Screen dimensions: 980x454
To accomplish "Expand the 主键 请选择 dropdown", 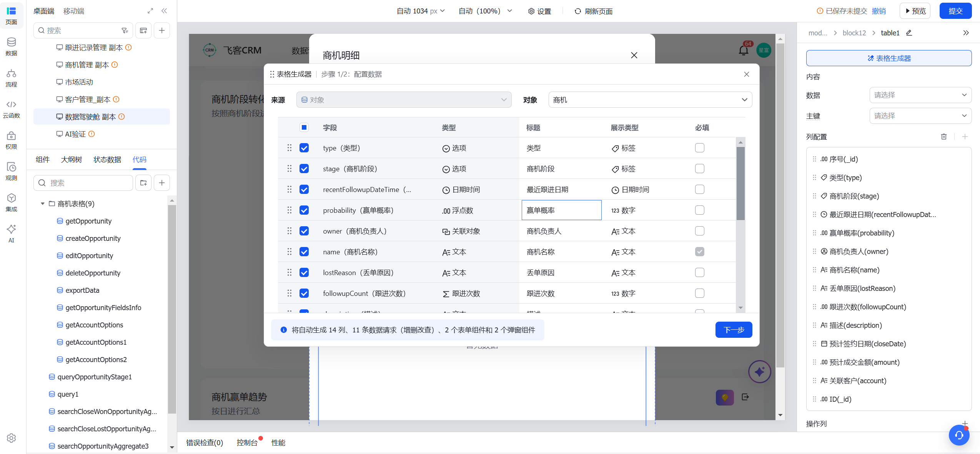I will (x=920, y=116).
